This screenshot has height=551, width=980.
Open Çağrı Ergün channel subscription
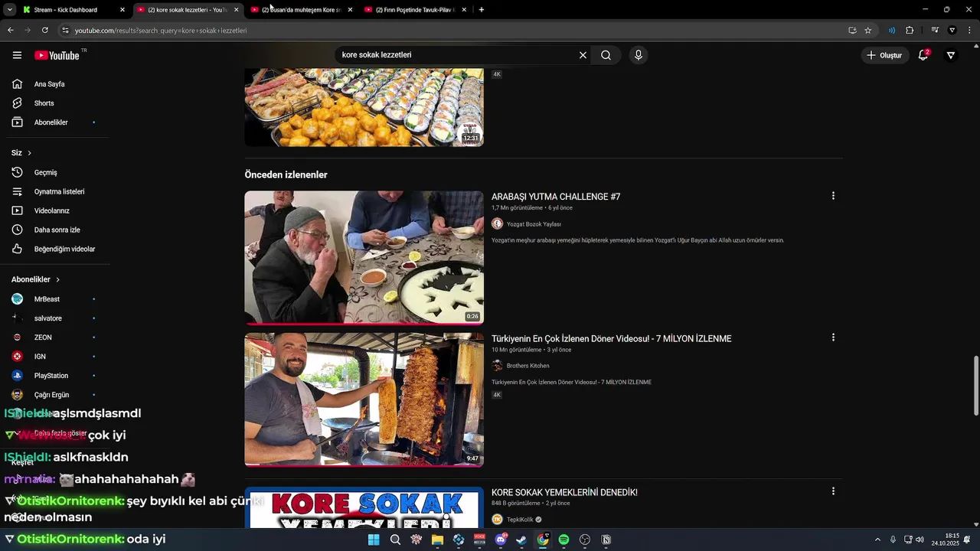(50, 395)
